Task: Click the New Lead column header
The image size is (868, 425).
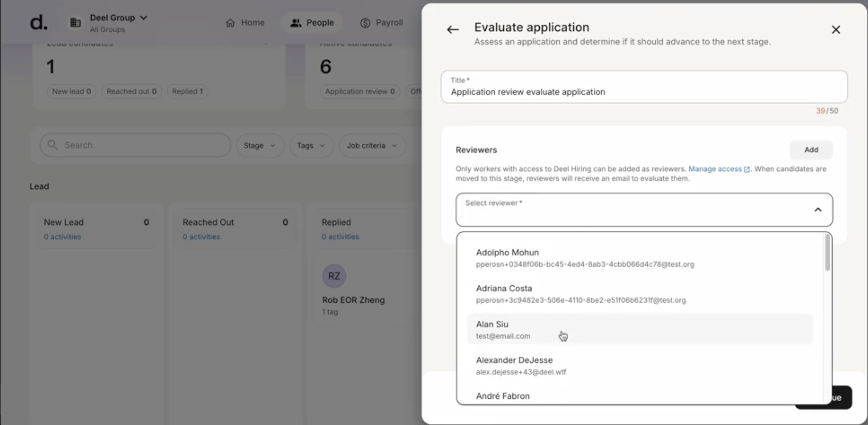Action: click(64, 222)
